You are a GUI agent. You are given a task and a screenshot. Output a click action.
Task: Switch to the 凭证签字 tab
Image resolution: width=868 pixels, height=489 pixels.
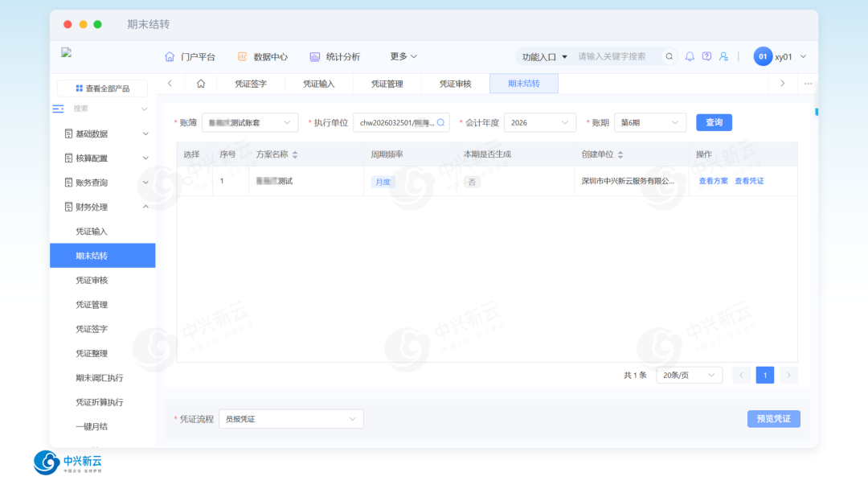pos(251,84)
